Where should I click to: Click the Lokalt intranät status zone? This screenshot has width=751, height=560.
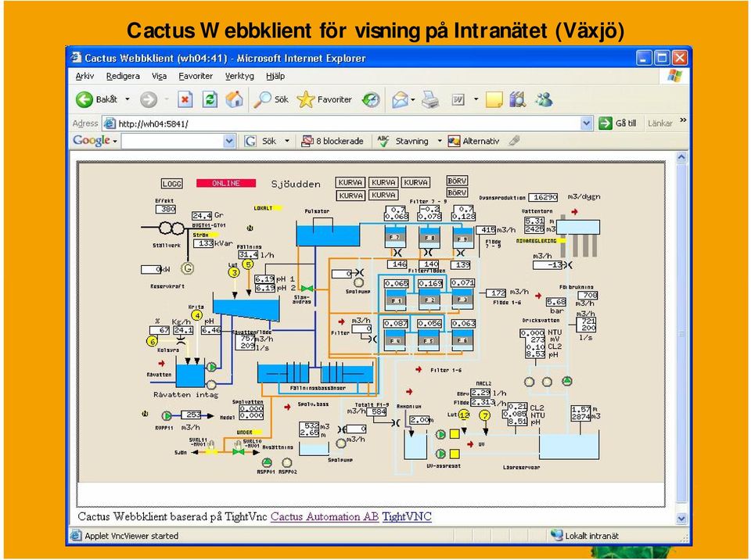[x=585, y=536]
